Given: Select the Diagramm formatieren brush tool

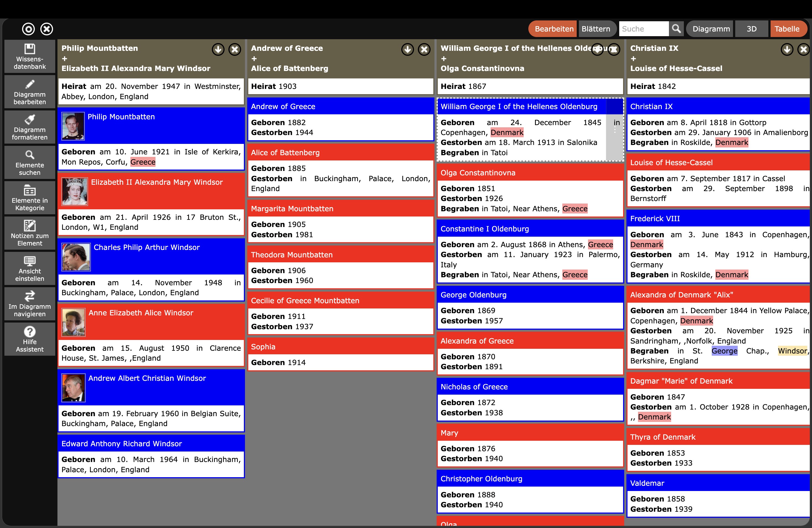Looking at the screenshot, I should point(30,127).
